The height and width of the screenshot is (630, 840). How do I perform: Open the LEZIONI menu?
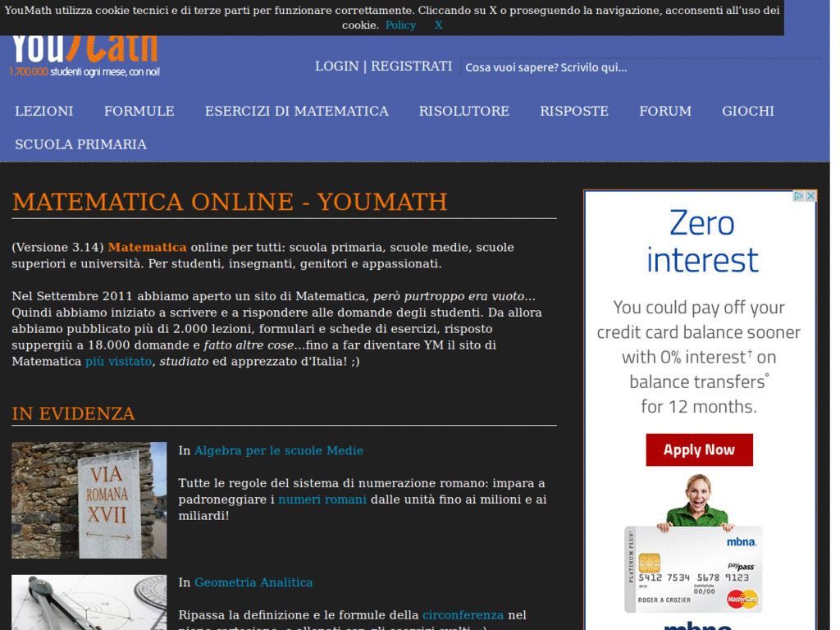(x=44, y=111)
